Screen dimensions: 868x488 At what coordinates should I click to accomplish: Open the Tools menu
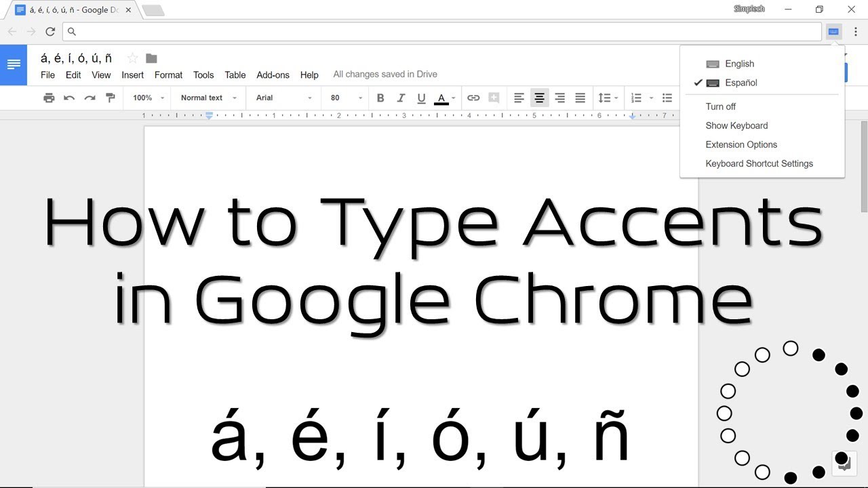pos(203,75)
